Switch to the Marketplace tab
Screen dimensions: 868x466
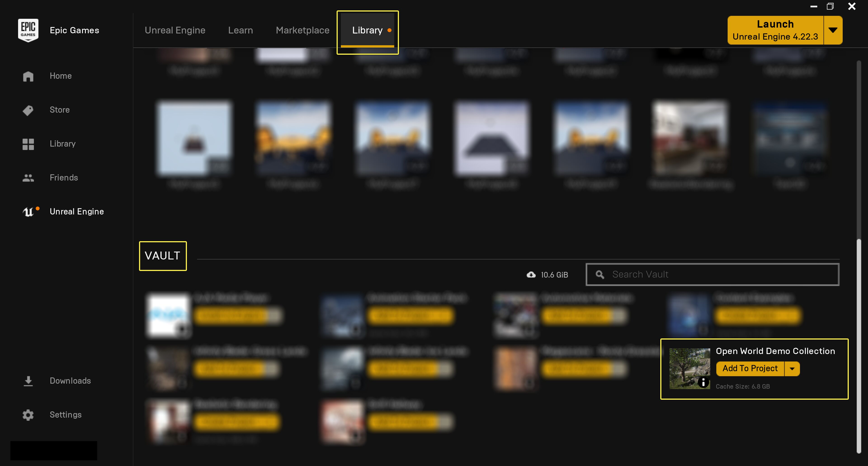pos(302,30)
